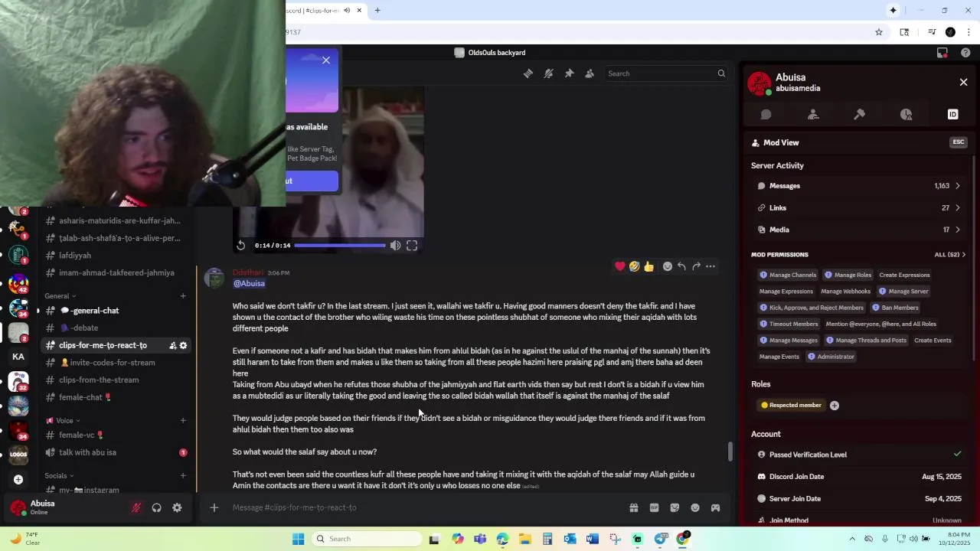The width and height of the screenshot is (980, 551).
Task: Open the hammer moderation tab in mod panel
Action: coord(859,114)
